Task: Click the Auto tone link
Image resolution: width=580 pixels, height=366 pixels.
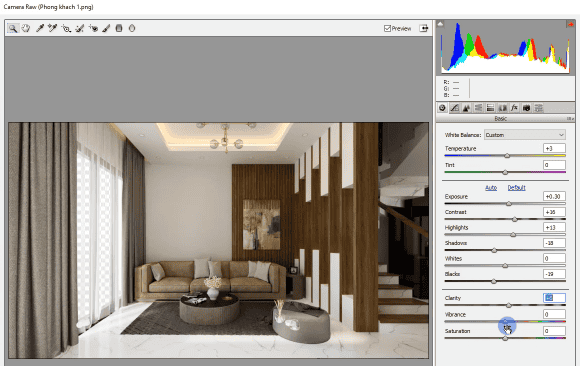Action: pyautogui.click(x=491, y=188)
